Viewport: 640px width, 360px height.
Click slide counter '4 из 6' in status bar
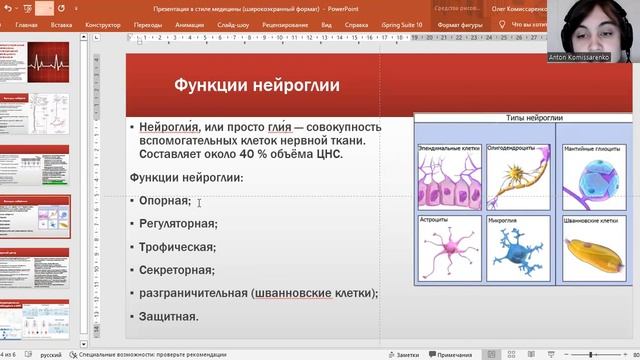pyautogui.click(x=8, y=354)
